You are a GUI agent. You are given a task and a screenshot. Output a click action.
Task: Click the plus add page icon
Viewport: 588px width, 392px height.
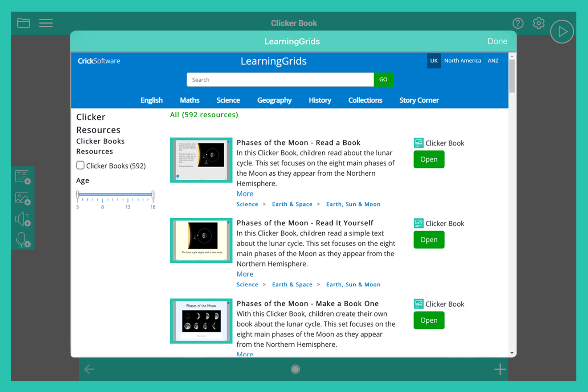coord(500,369)
